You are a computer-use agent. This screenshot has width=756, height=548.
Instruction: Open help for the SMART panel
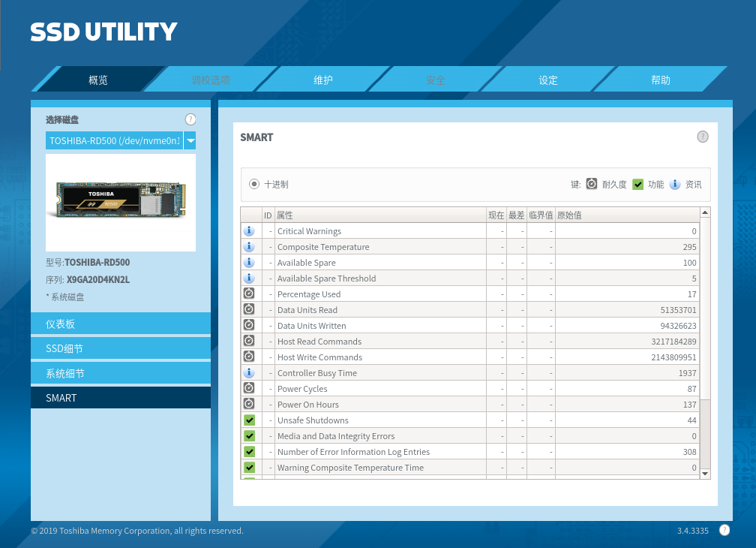[x=703, y=137]
